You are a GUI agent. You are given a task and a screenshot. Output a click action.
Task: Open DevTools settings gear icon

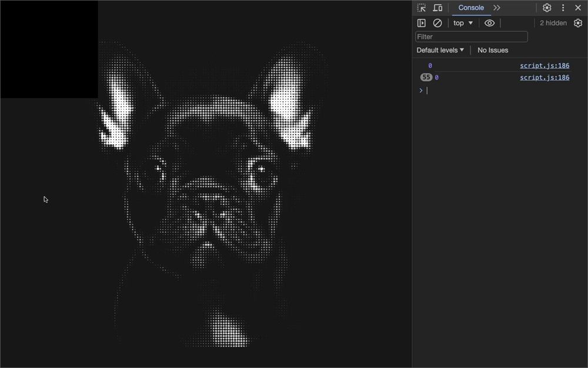(547, 8)
